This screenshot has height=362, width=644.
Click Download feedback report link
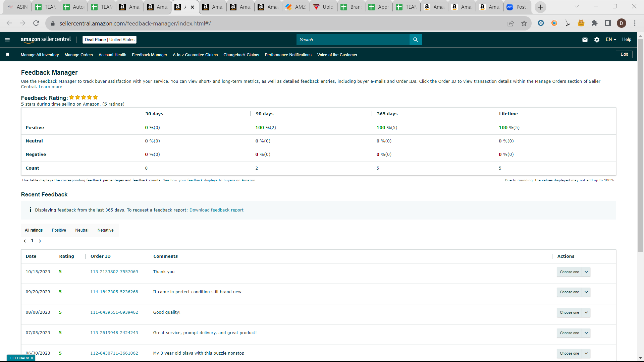click(x=216, y=210)
